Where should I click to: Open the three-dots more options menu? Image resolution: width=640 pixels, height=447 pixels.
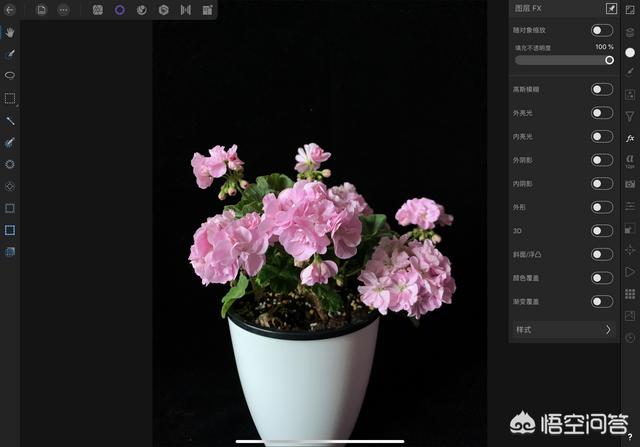point(63,9)
